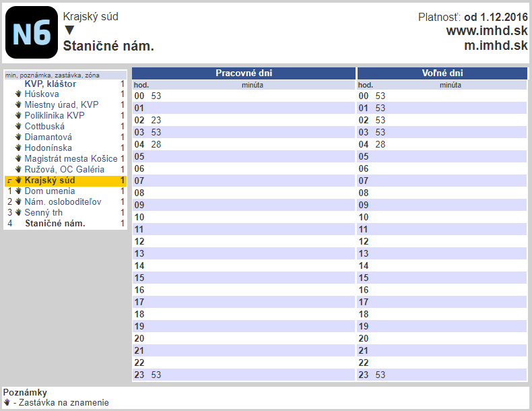Image resolution: width=532 pixels, height=411 pixels.
Task: Click the hand icon beside Diamantová
Action: pos(18,137)
